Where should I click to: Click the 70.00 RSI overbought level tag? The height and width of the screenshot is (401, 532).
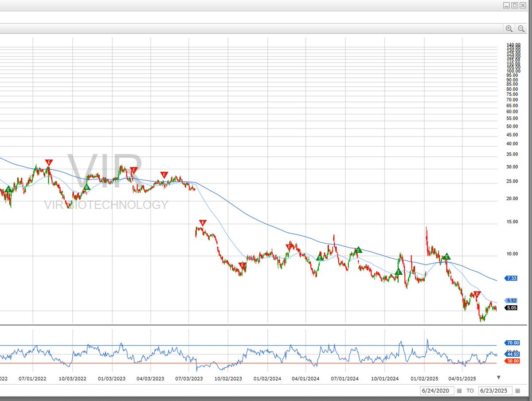coord(512,343)
